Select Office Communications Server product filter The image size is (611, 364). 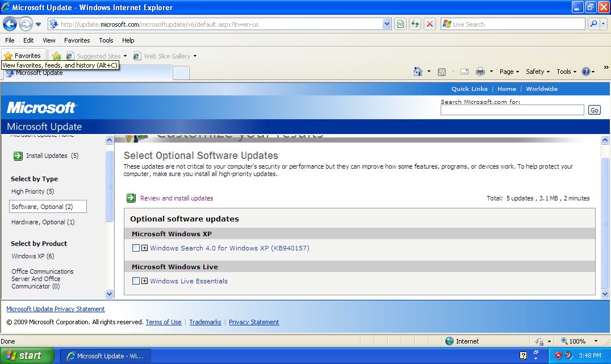[43, 279]
